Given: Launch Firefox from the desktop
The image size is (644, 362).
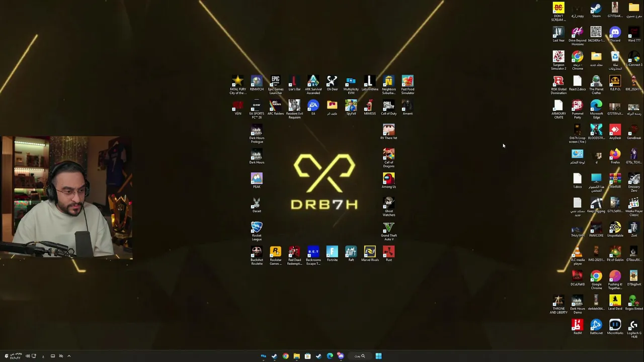Looking at the screenshot, I should tap(615, 156).
